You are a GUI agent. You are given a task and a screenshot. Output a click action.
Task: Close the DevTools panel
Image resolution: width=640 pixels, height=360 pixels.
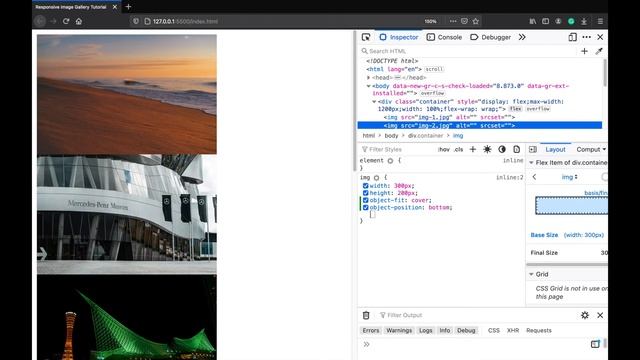click(x=600, y=37)
